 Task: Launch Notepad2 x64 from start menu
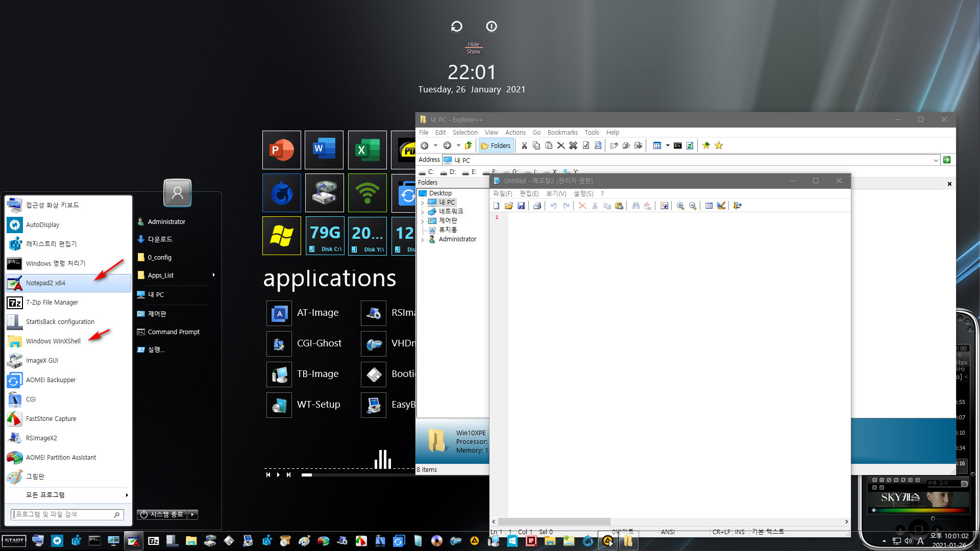pos(68,283)
